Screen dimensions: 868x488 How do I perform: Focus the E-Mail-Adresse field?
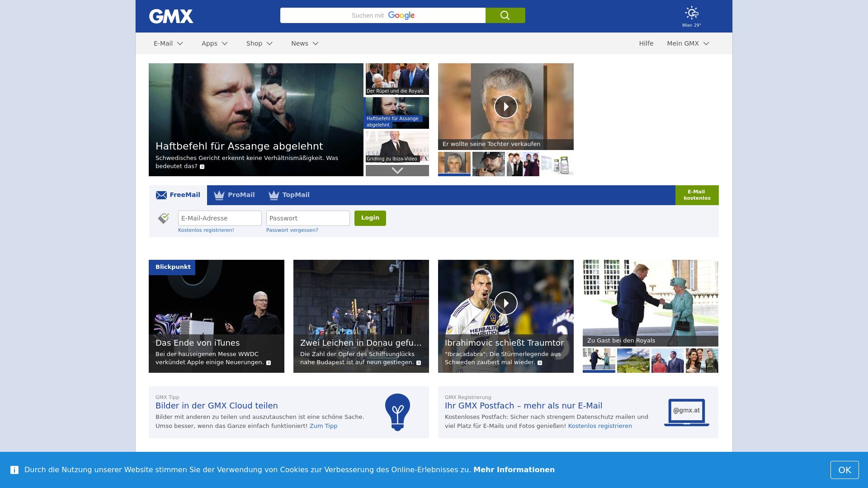pyautogui.click(x=220, y=218)
